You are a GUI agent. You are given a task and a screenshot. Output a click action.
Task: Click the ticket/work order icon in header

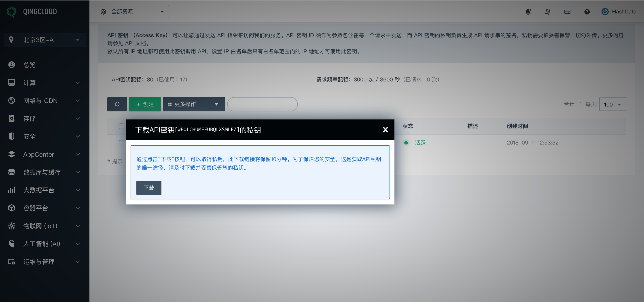[547, 11]
